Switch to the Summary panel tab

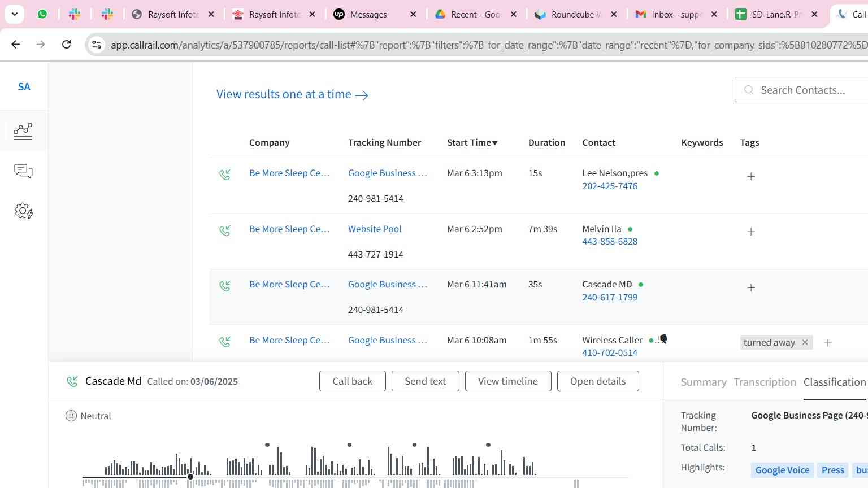[x=704, y=382]
